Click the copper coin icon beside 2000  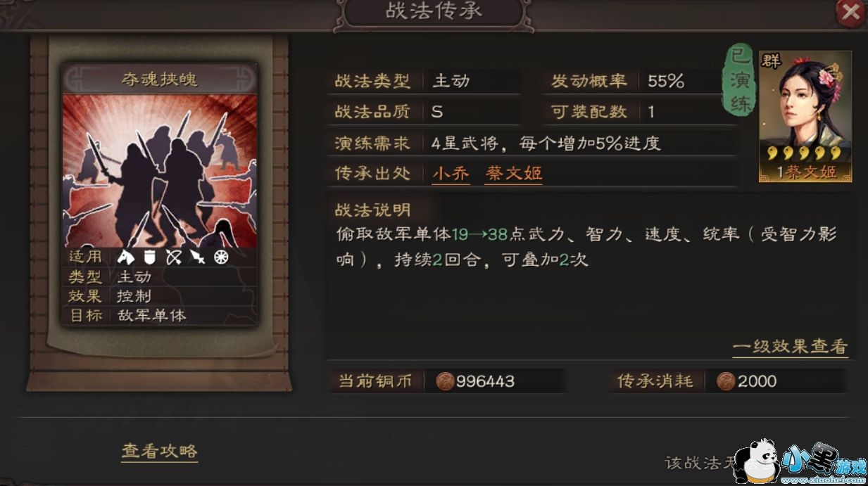point(726,381)
